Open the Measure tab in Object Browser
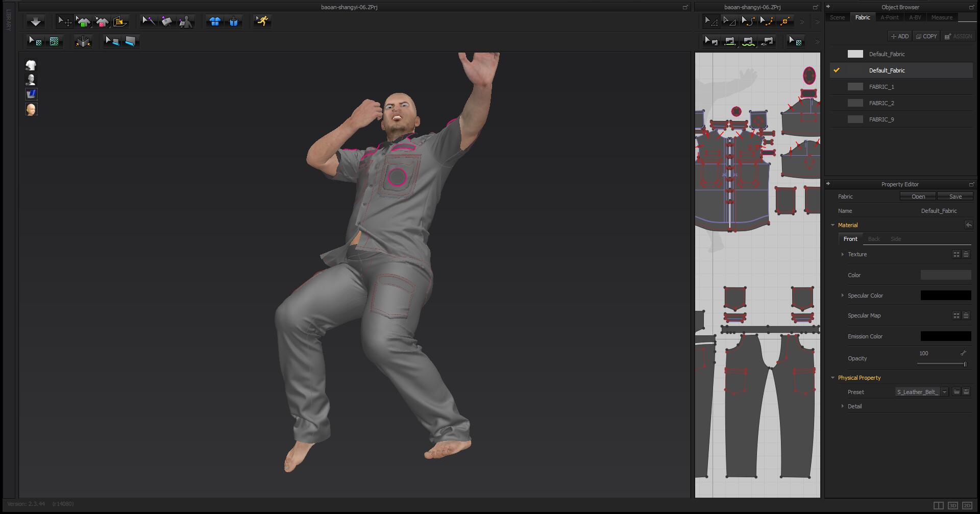 coord(942,17)
